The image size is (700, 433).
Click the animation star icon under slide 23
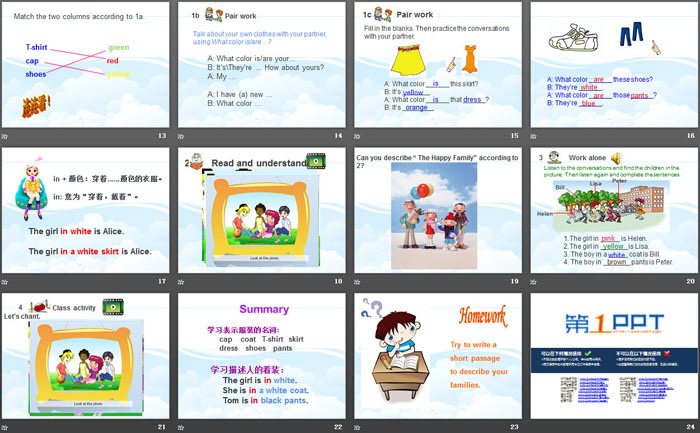coord(357,428)
